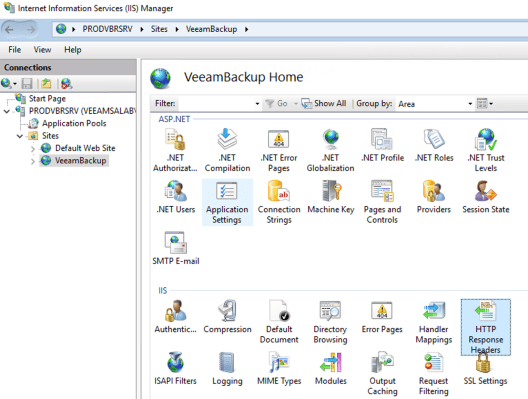Open Modules feature
Viewport: 528px width, 399px height.
pos(331,368)
